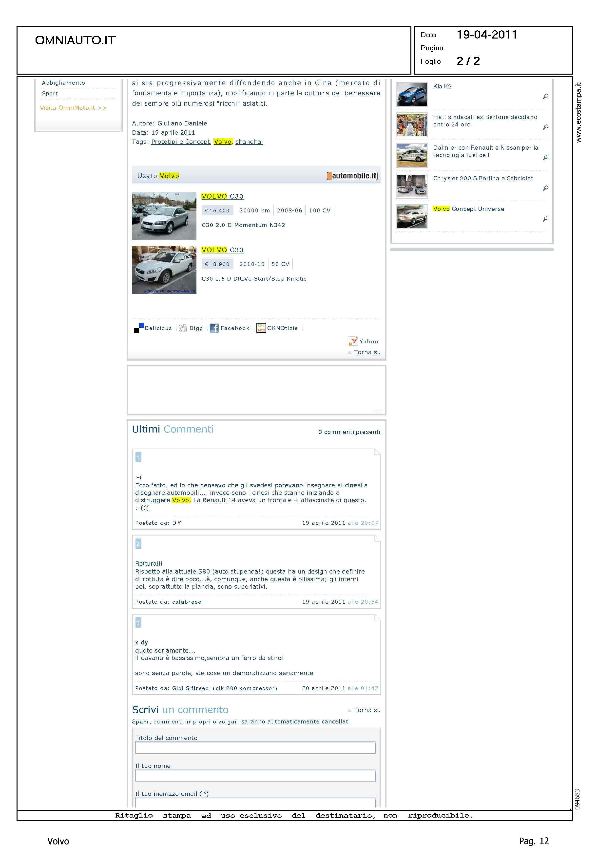Click inside Titolo del commento field
616x865 pixels.
(255, 747)
